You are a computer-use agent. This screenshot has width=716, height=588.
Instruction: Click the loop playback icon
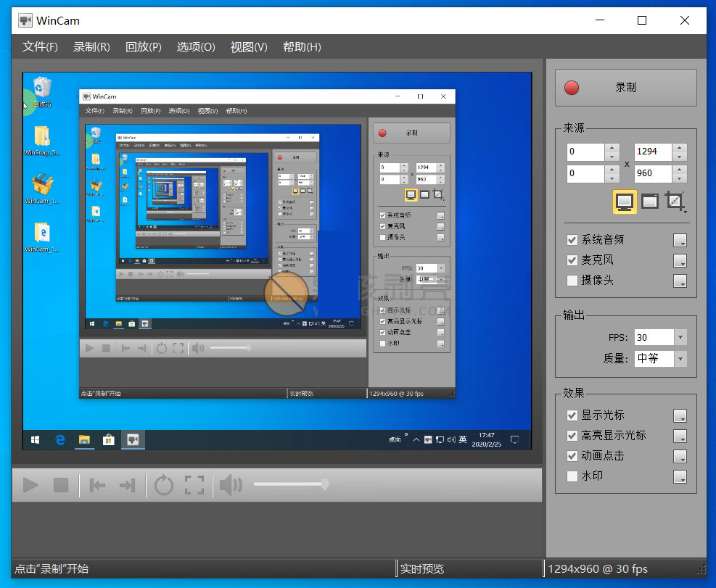tap(164, 484)
